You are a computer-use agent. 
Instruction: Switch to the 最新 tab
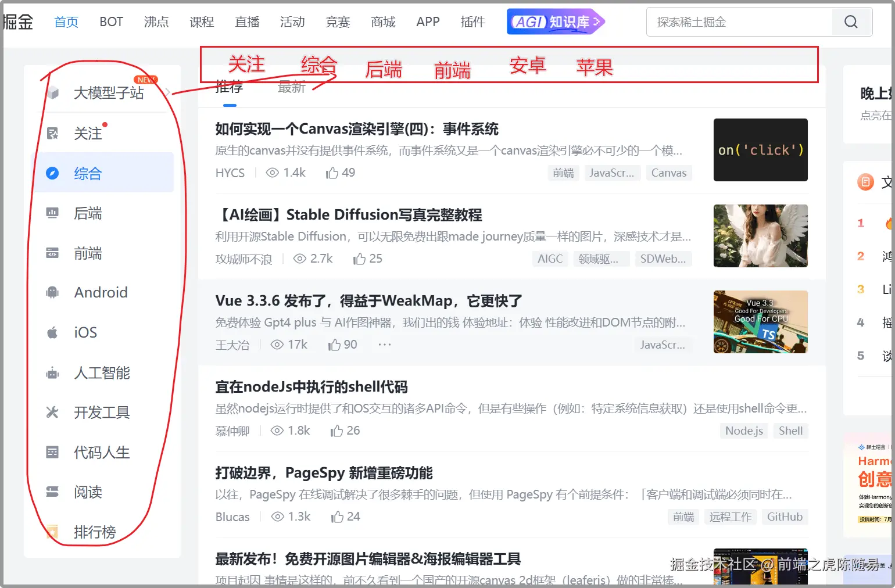pos(291,87)
